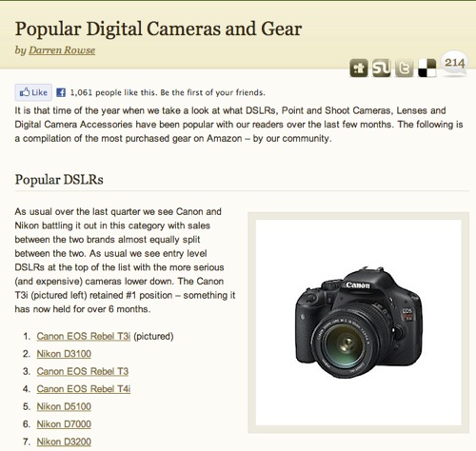Tweet the article using Twitter icon
The width and height of the screenshot is (476, 451).
tap(405, 68)
